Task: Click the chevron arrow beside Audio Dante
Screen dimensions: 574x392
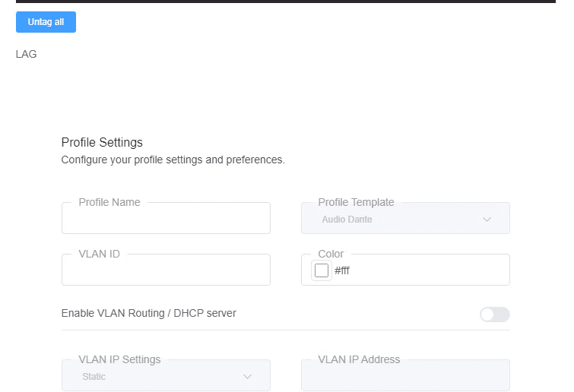Action: tap(487, 220)
